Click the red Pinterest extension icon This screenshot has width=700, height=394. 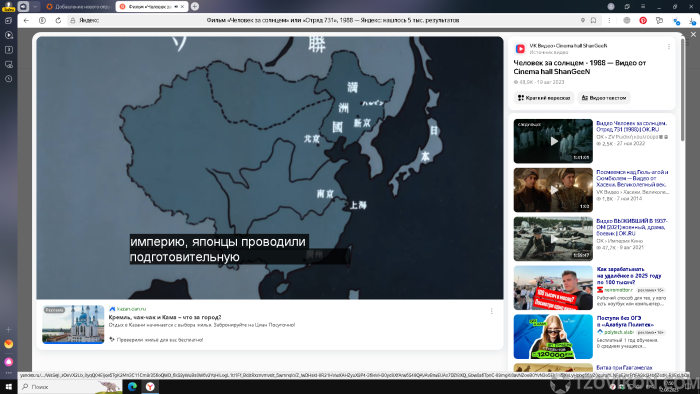(643, 21)
